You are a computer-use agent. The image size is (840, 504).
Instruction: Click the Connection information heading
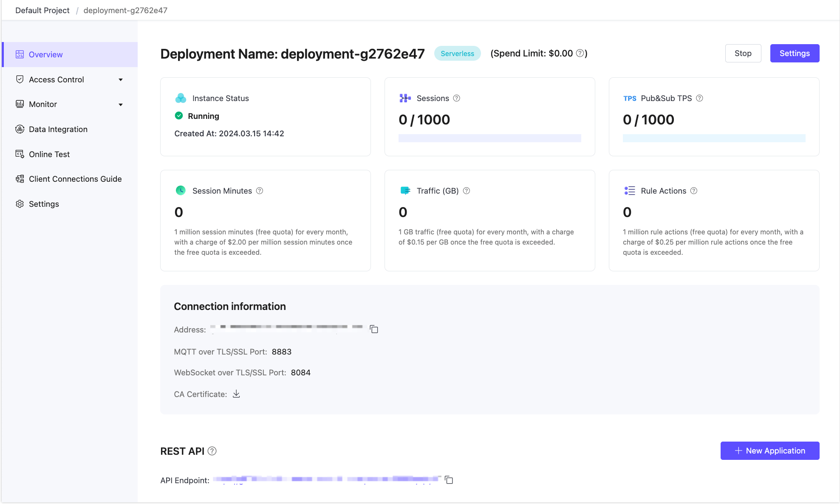[x=230, y=306]
